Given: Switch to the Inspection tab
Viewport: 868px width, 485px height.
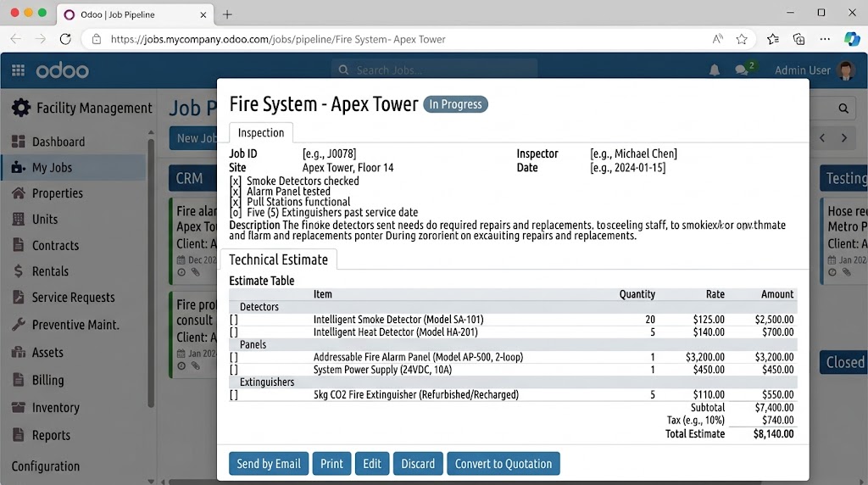Looking at the screenshot, I should pyautogui.click(x=261, y=133).
